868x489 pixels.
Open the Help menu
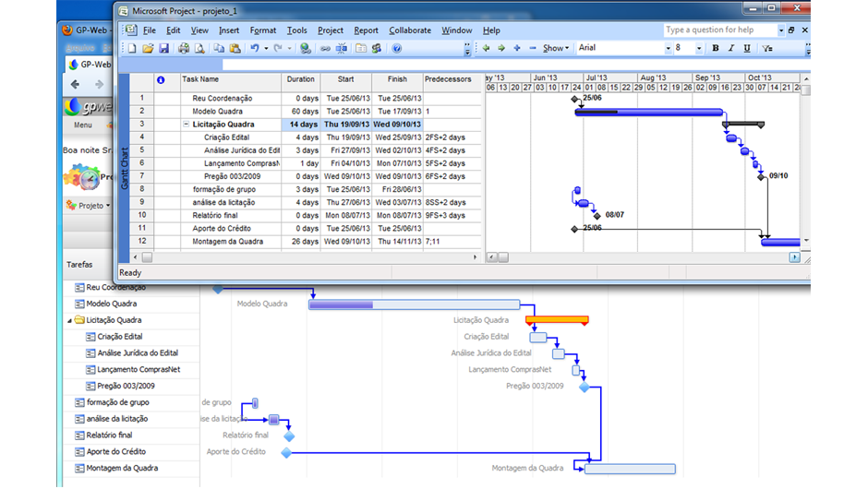click(x=491, y=30)
